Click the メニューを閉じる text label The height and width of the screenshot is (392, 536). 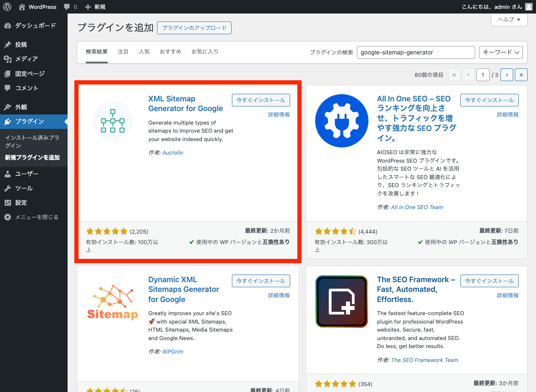pos(37,217)
